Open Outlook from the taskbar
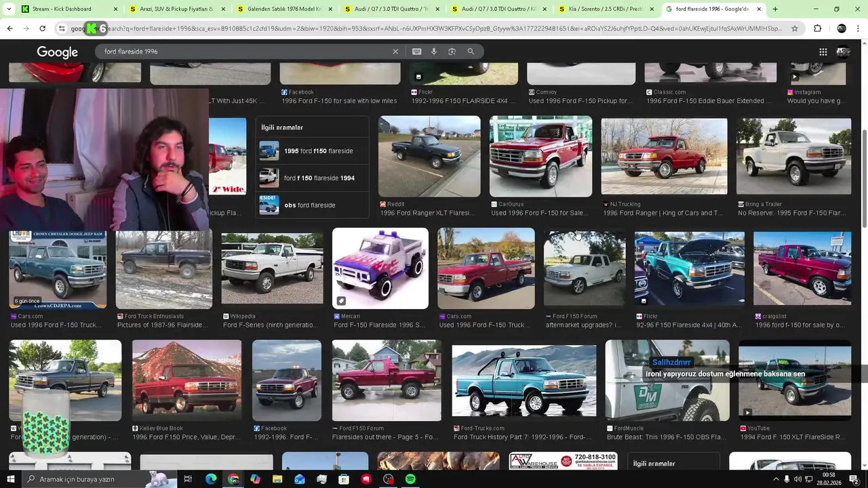Screen dimensions: 868x488 [x=300, y=479]
